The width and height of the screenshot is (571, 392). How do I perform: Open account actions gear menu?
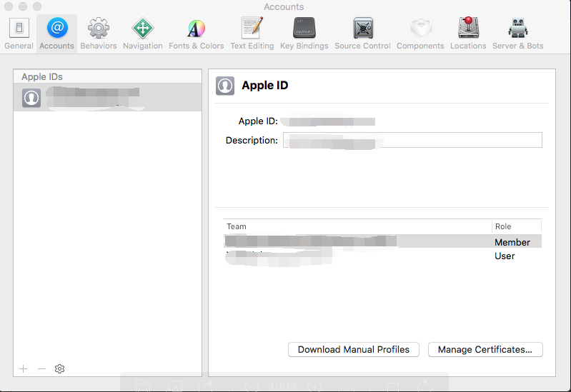click(x=60, y=368)
